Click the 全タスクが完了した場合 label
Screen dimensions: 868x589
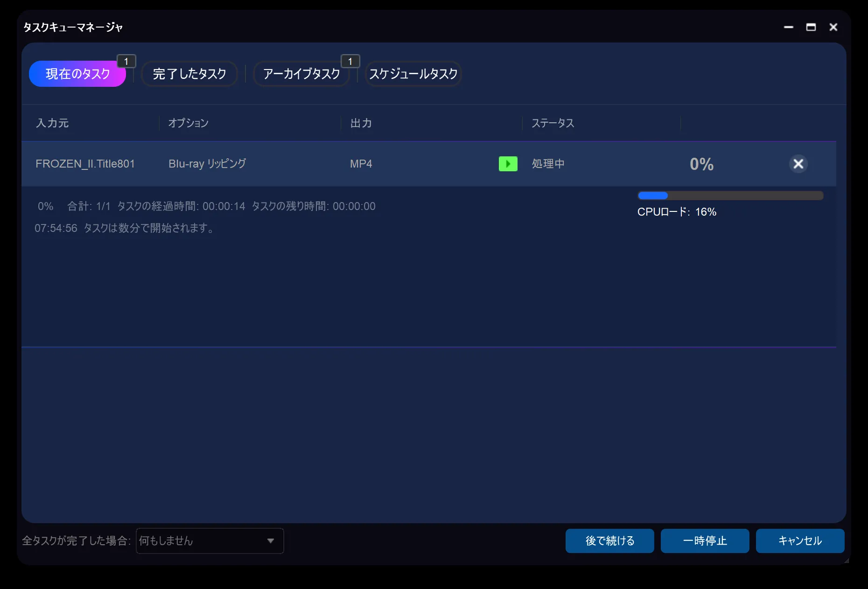pos(76,541)
